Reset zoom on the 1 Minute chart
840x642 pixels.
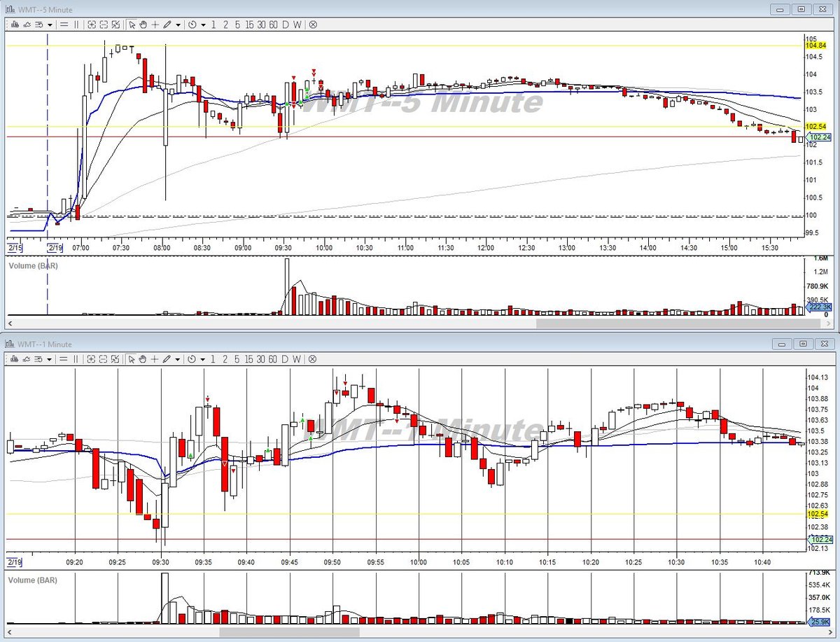pos(115,358)
